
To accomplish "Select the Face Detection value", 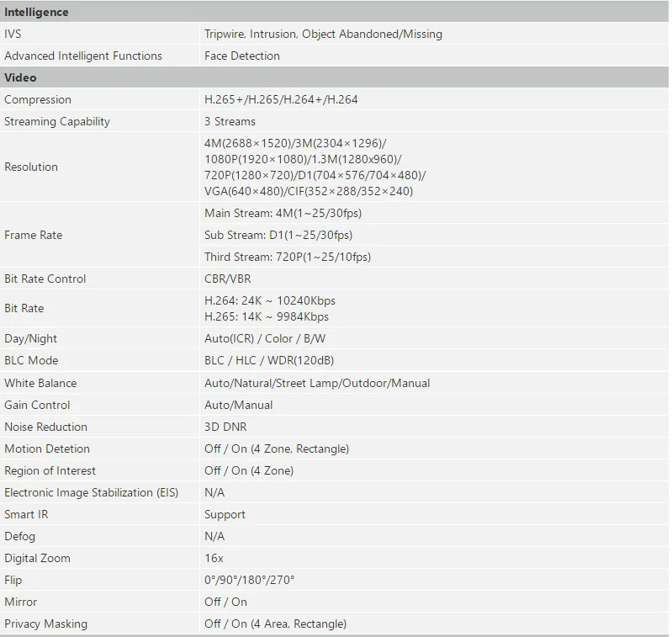I will click(241, 56).
